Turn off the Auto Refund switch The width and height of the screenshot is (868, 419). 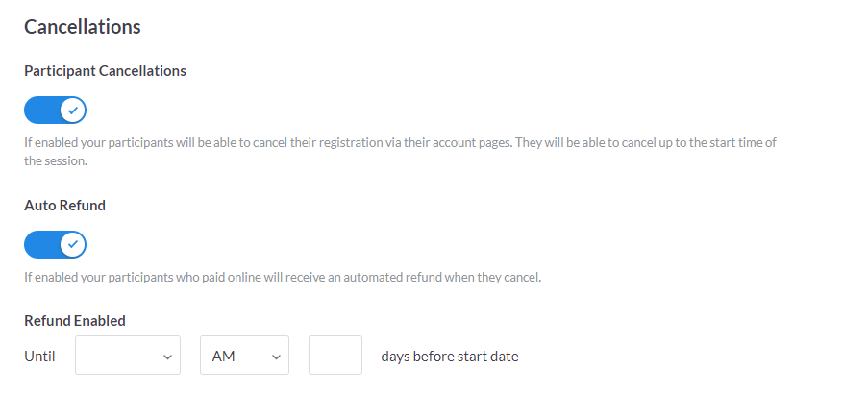point(55,245)
